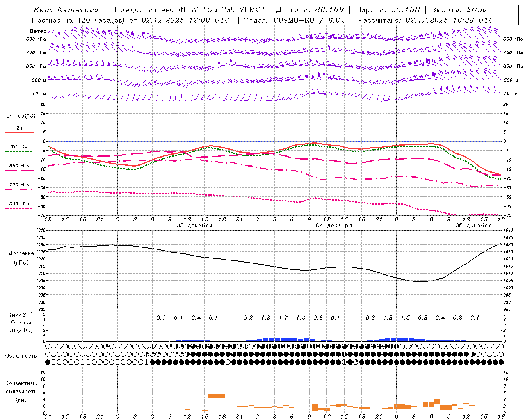Select the elevation label Высота: 205м
Image resolution: width=525 pixels, height=420 pixels.
(459, 10)
